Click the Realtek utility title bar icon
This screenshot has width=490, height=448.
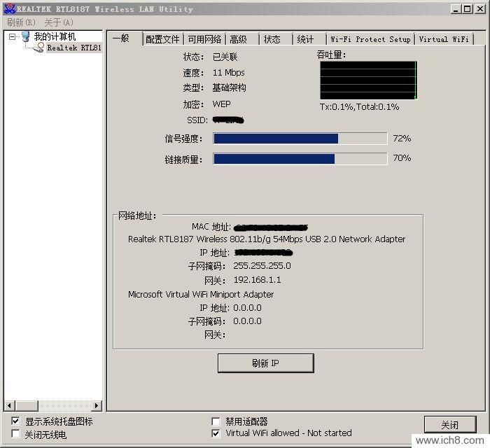pos(9,8)
